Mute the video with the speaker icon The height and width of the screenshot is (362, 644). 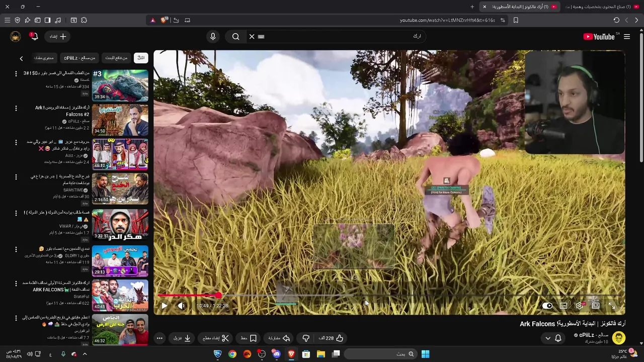click(x=181, y=306)
